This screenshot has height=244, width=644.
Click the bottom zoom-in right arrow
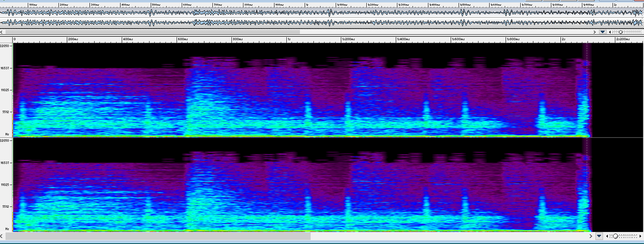(640, 236)
